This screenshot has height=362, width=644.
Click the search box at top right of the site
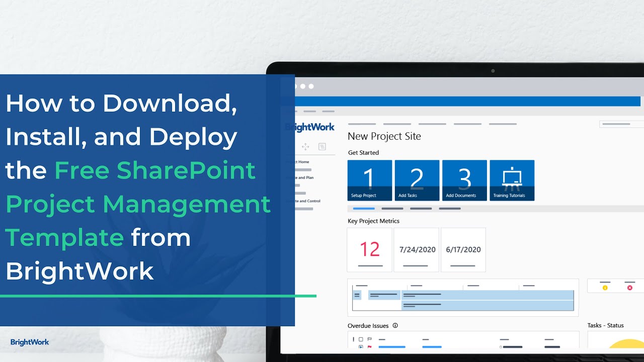[x=622, y=124]
